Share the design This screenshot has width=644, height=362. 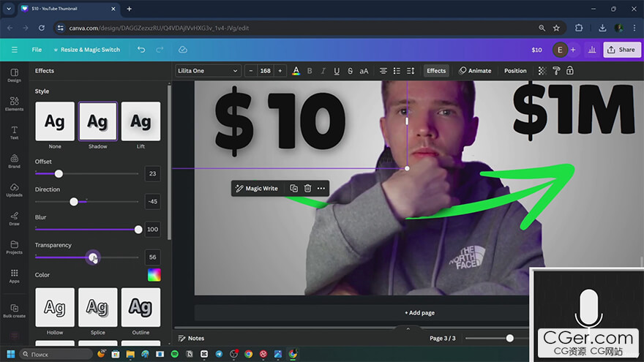(621, 50)
